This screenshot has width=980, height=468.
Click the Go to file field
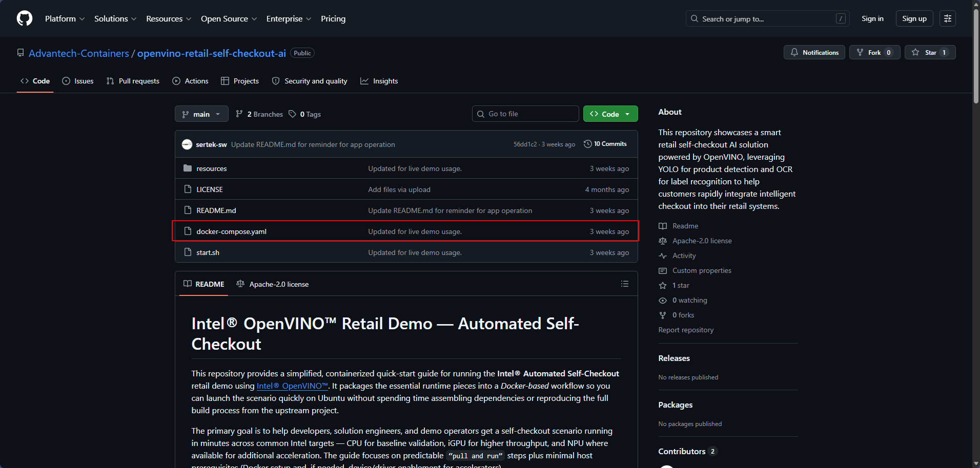click(525, 114)
